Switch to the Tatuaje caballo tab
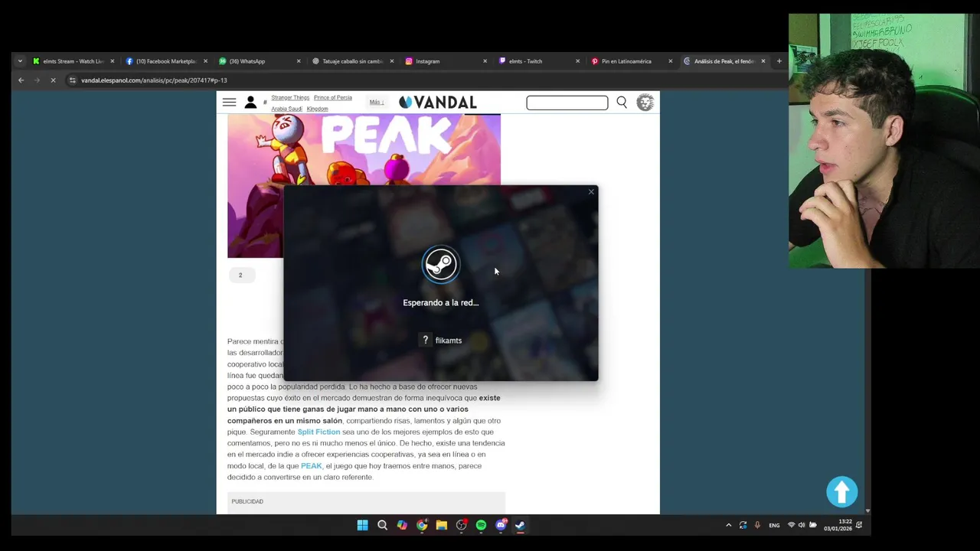 pyautogui.click(x=352, y=61)
